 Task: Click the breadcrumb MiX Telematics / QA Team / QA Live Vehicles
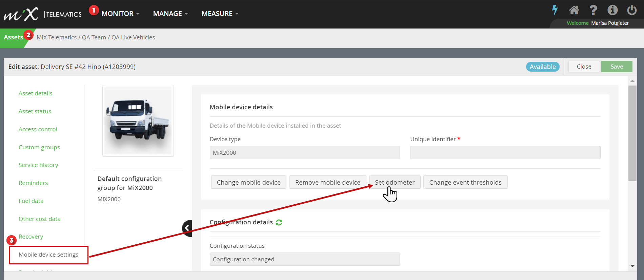(96, 37)
